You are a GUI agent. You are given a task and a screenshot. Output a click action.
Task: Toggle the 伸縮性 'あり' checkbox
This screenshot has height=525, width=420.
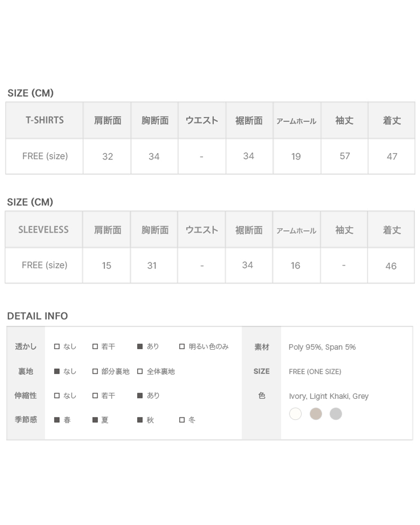(x=140, y=396)
